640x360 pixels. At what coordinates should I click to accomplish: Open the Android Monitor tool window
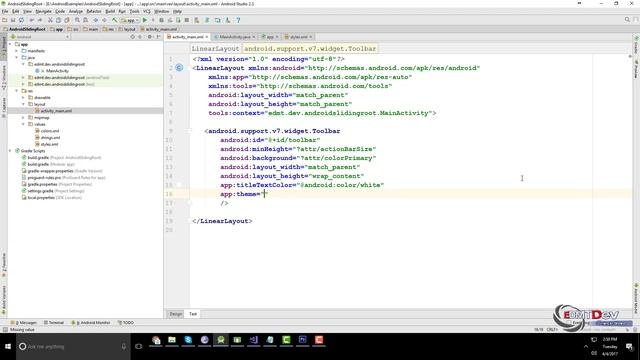(91, 322)
